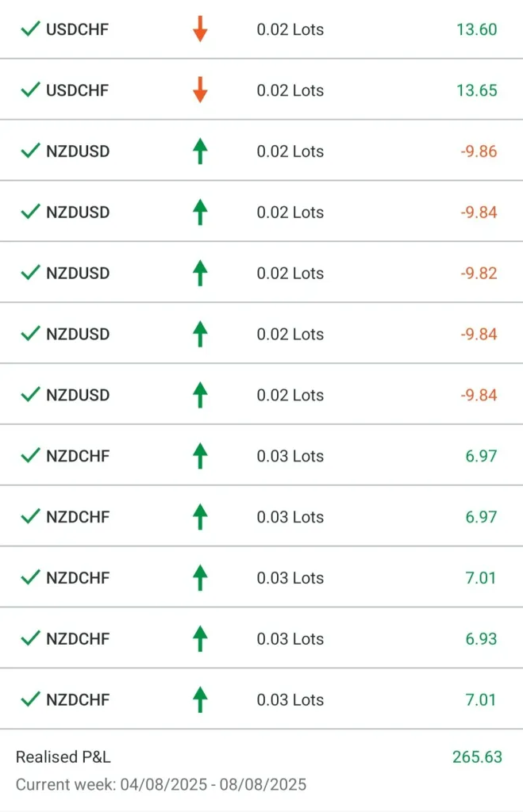The height and width of the screenshot is (812, 523).
Task: Select the checkmark of the last NZDUSD trade
Action: point(30,395)
